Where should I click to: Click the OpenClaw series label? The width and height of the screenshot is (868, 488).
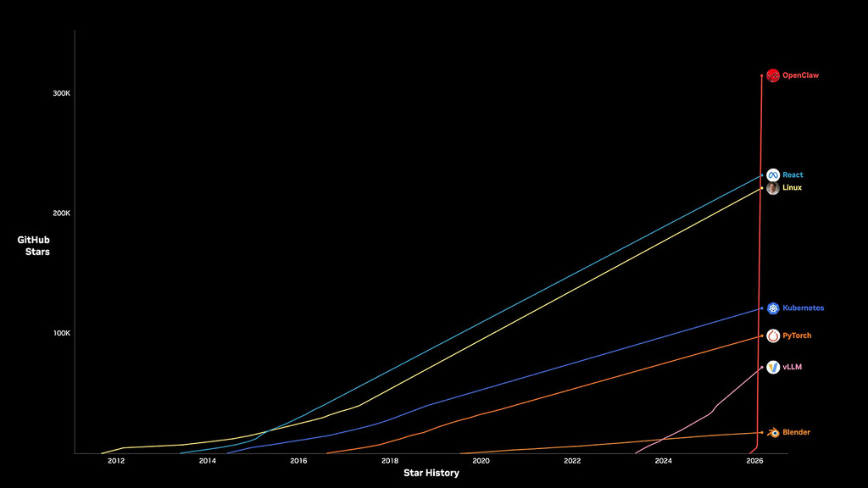click(800, 75)
